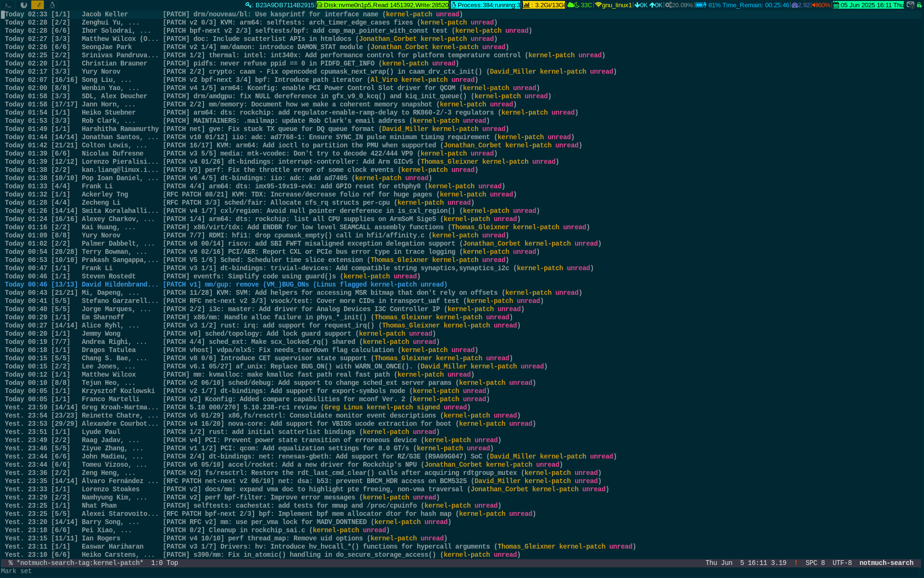Click the mail notification tray icon
924x578 pixels.
tap(911, 5)
